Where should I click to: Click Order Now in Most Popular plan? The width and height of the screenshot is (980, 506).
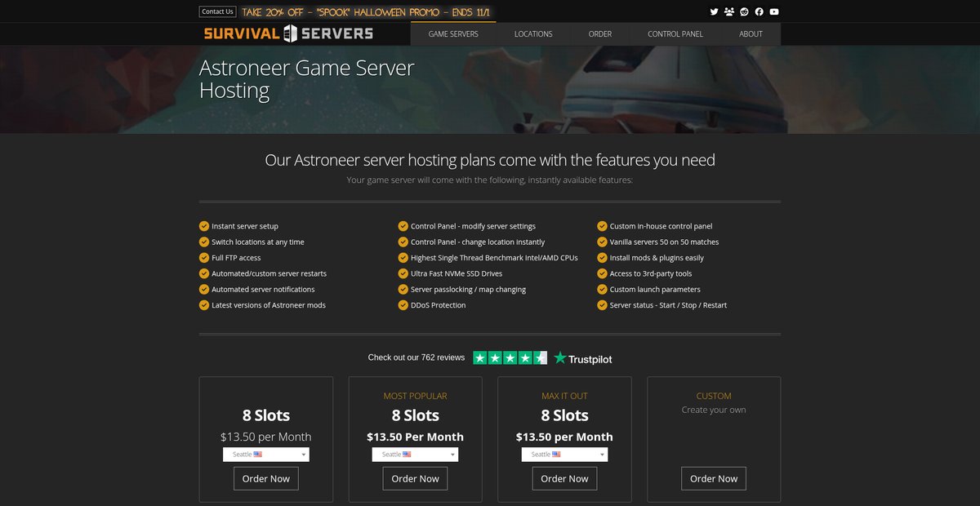pyautogui.click(x=415, y=478)
